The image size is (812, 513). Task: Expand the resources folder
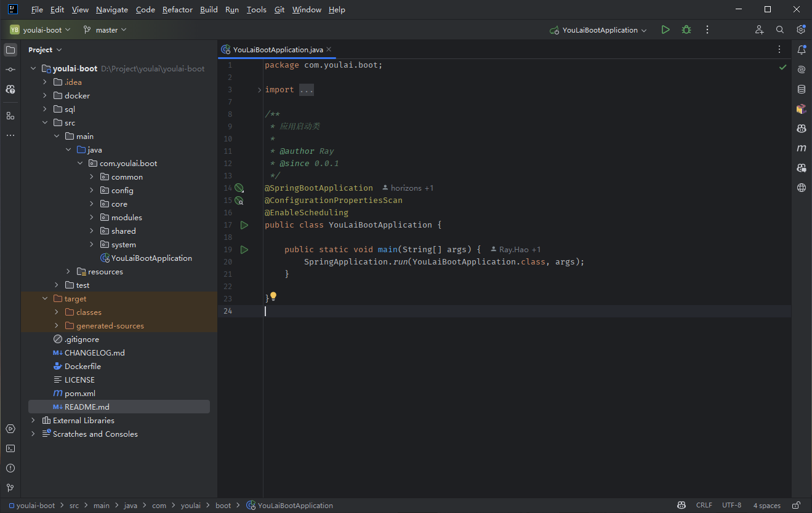(68, 272)
